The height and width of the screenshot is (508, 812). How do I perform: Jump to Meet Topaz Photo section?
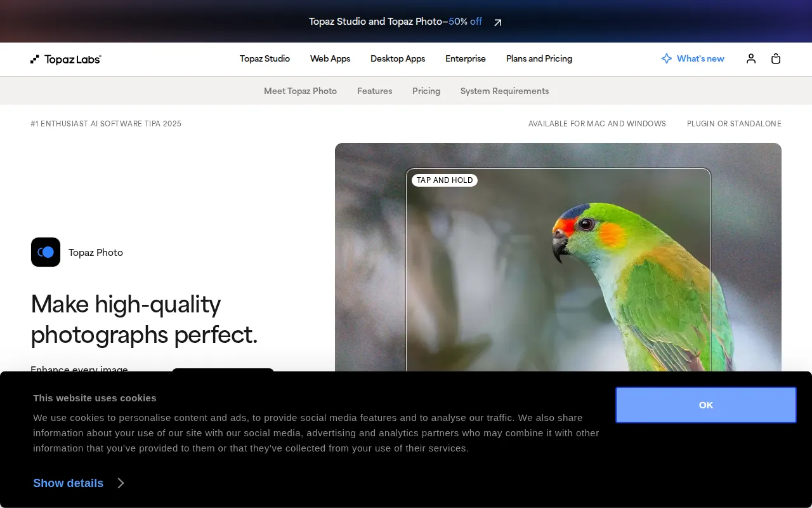tap(300, 91)
